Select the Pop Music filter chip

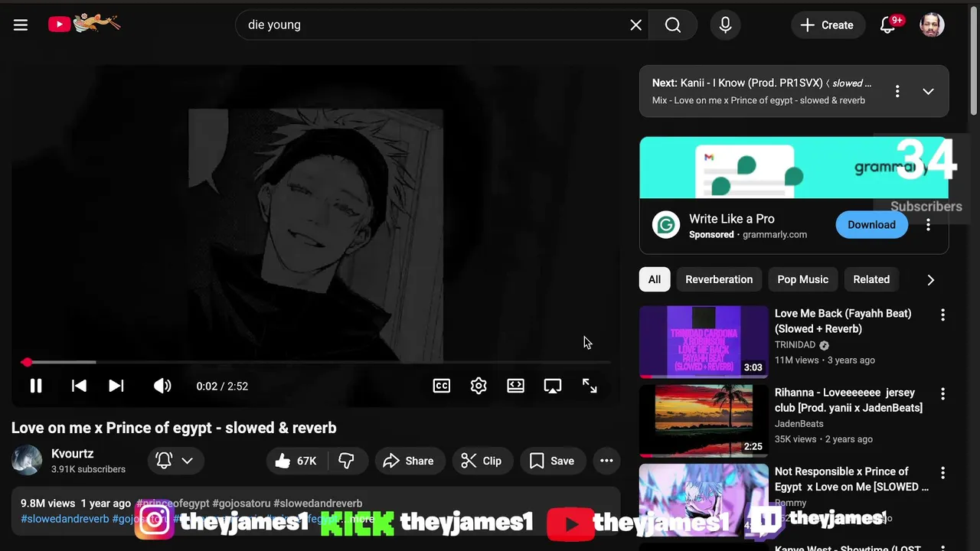(x=802, y=279)
